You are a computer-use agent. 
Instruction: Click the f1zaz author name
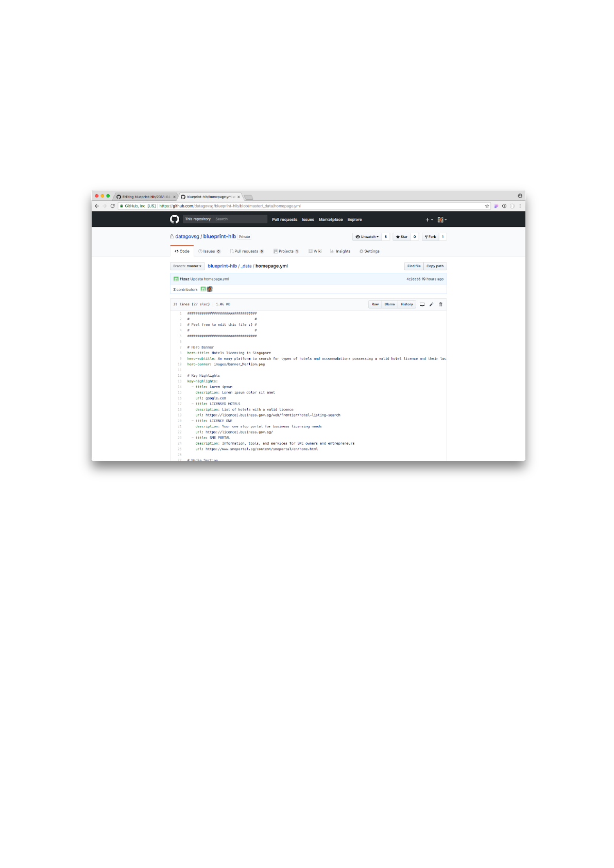(184, 279)
